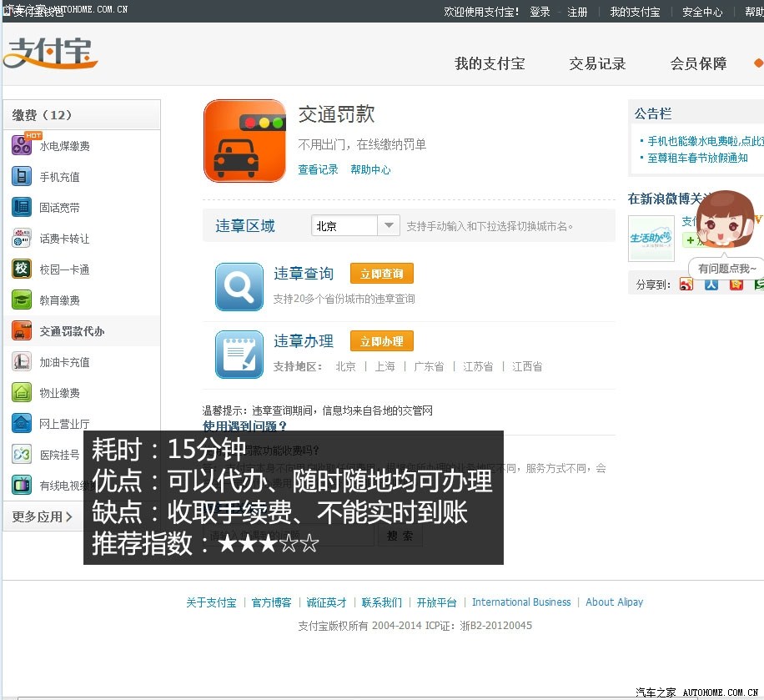The width and height of the screenshot is (764, 700).
Task: Open notice 至尊租车春节放假通知
Action: click(698, 158)
